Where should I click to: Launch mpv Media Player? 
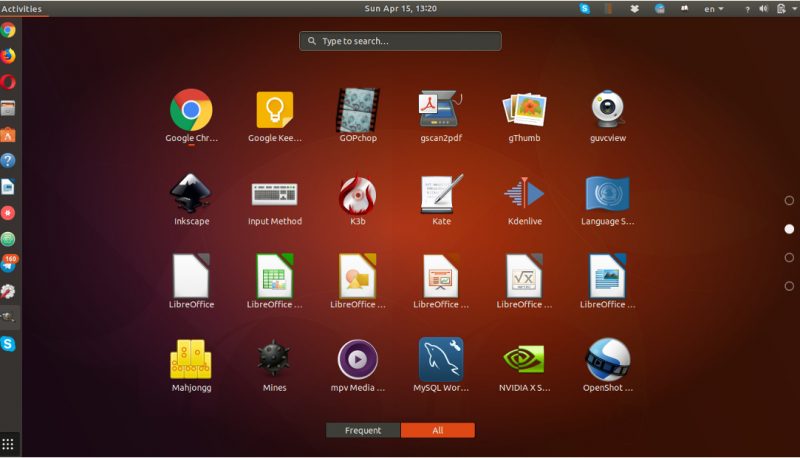(x=358, y=359)
